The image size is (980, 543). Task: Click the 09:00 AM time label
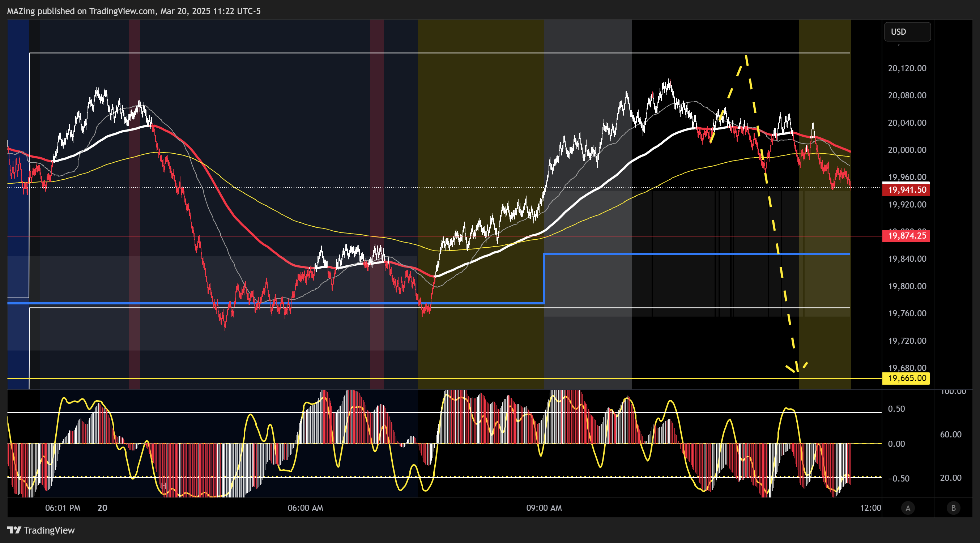click(544, 508)
